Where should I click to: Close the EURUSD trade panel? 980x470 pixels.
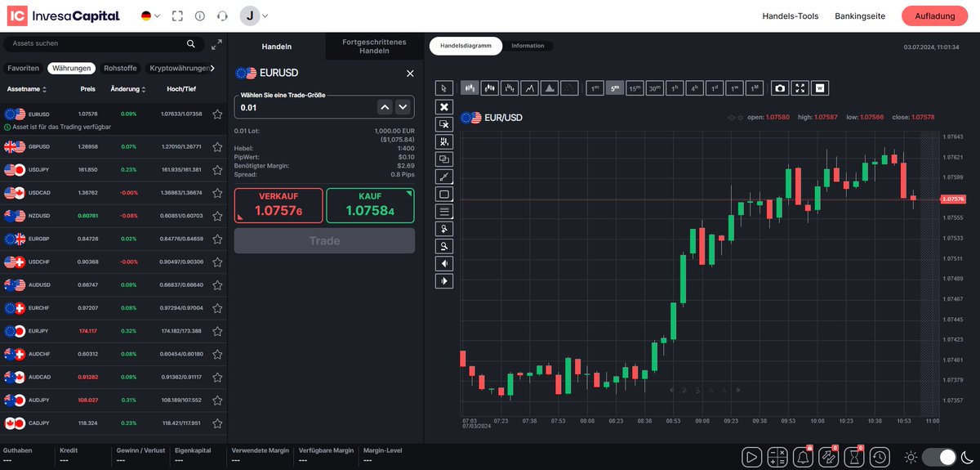click(x=410, y=74)
